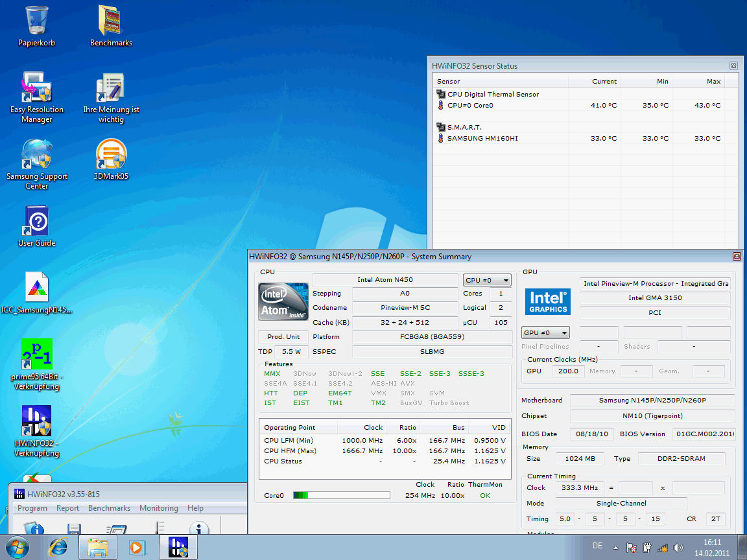Open the GPU #0 selector dropdown
The width and height of the screenshot is (747, 560).
click(545, 333)
